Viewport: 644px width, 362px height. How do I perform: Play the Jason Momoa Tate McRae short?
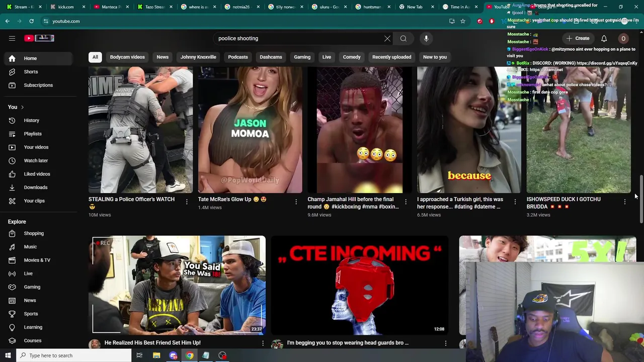coord(250,130)
